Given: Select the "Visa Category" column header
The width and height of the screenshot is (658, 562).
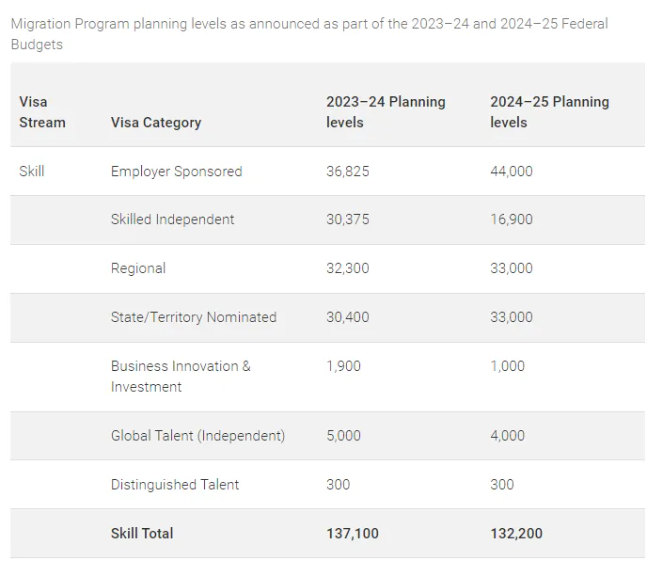Looking at the screenshot, I should [156, 122].
